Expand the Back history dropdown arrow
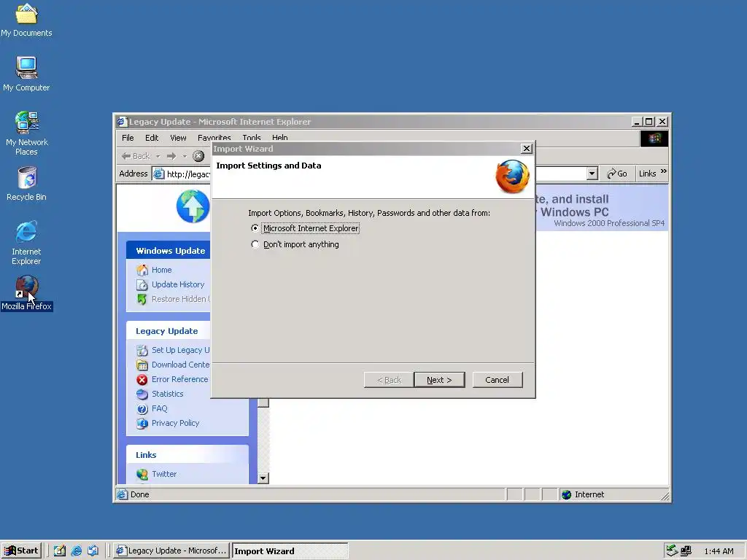 158,156
